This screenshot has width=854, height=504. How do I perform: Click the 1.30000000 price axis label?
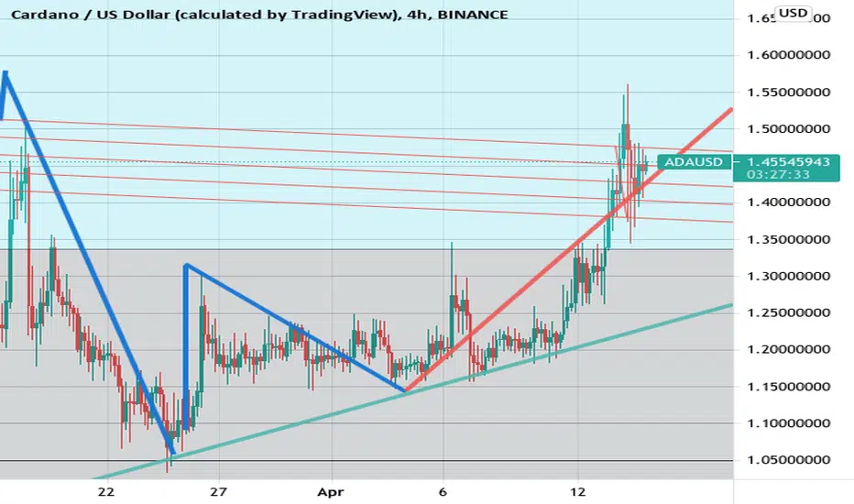coord(789,276)
